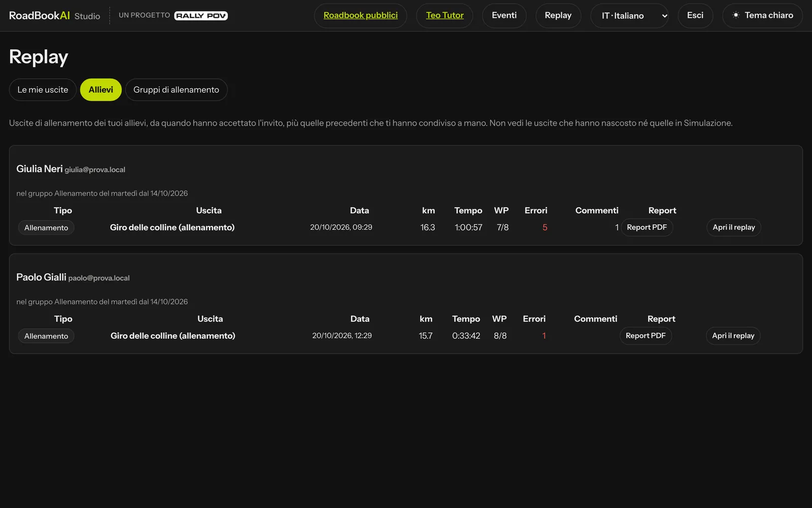Open Replay in the top navigation
812x508 pixels.
point(558,16)
